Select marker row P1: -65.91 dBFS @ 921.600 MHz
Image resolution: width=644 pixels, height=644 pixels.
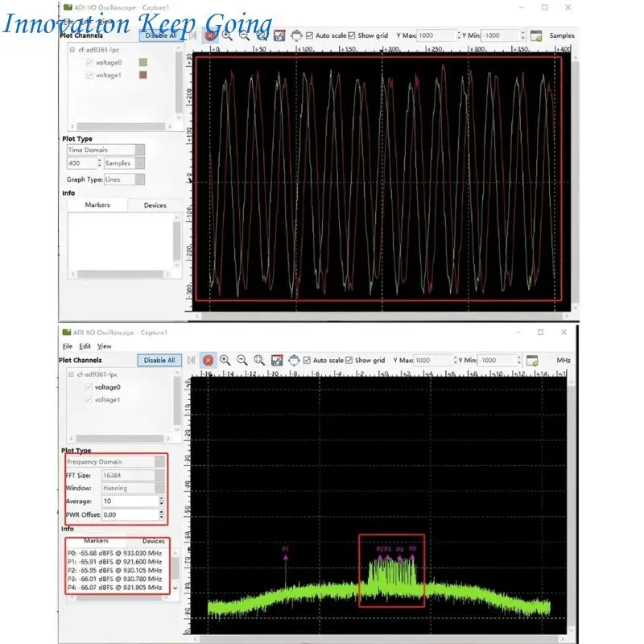115,562
